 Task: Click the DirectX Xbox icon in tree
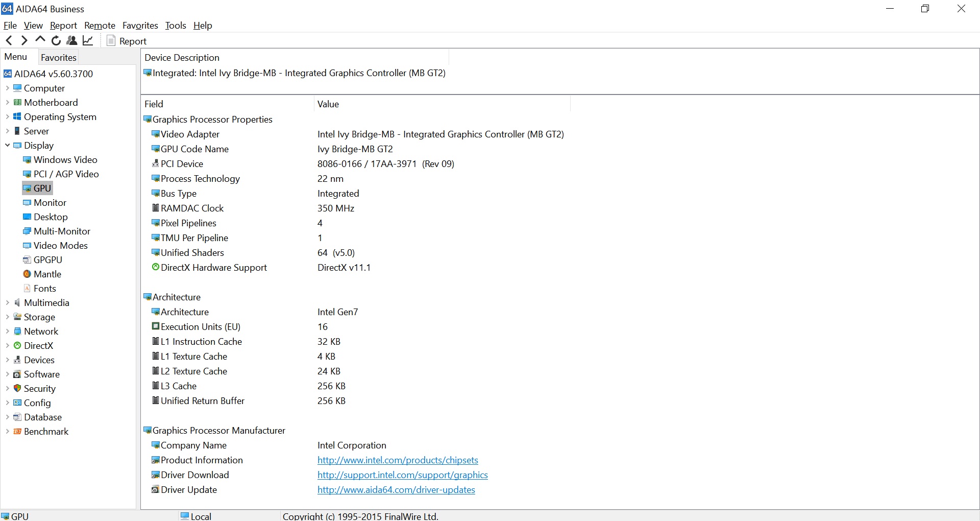pos(17,345)
